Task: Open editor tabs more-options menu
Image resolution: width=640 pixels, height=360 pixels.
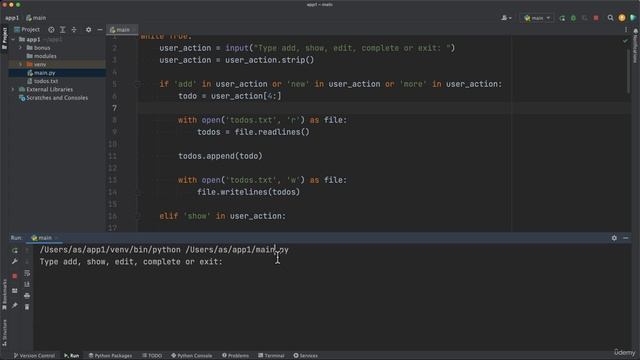Action: point(626,30)
